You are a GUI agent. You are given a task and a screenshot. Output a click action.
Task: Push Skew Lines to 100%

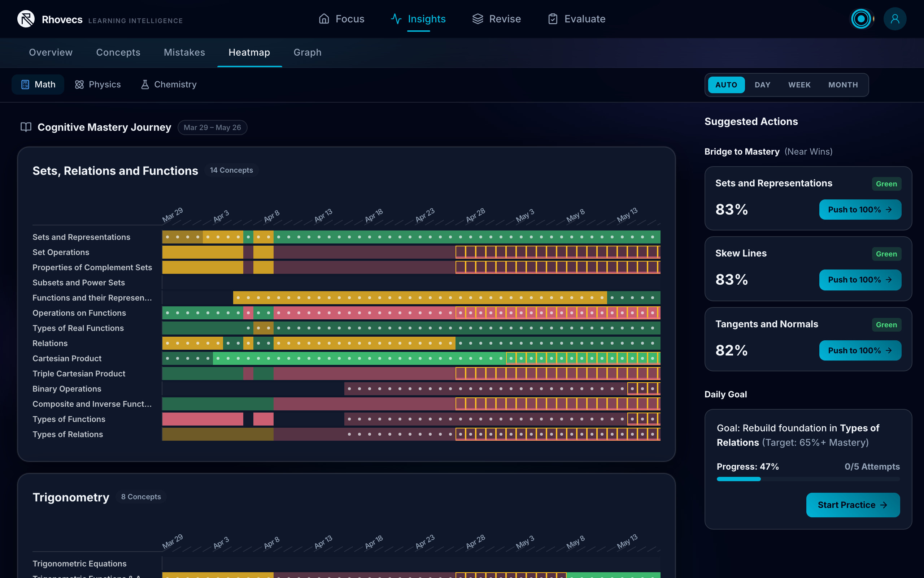coord(860,280)
